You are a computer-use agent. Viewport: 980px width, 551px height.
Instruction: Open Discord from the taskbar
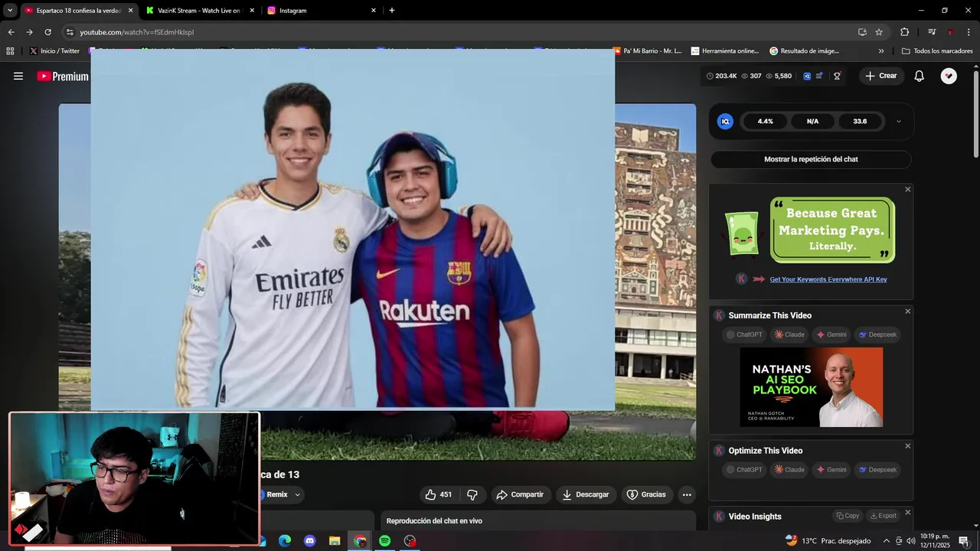point(310,541)
